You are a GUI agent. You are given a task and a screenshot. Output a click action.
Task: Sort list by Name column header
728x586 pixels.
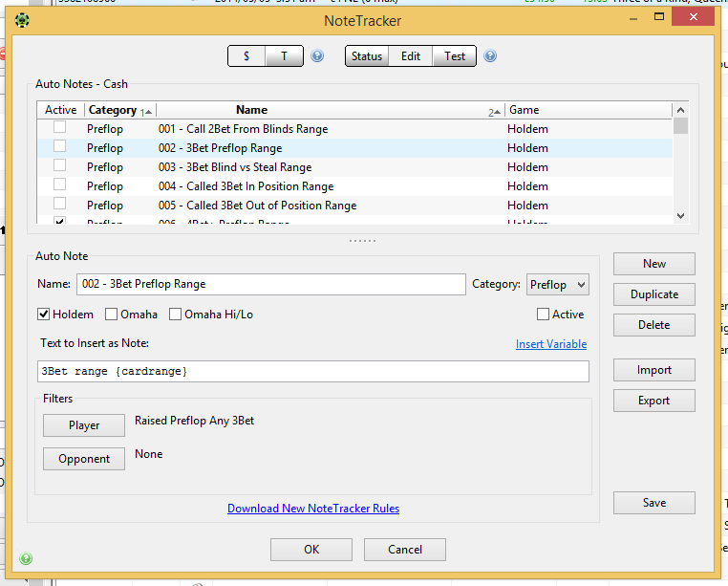331,110
